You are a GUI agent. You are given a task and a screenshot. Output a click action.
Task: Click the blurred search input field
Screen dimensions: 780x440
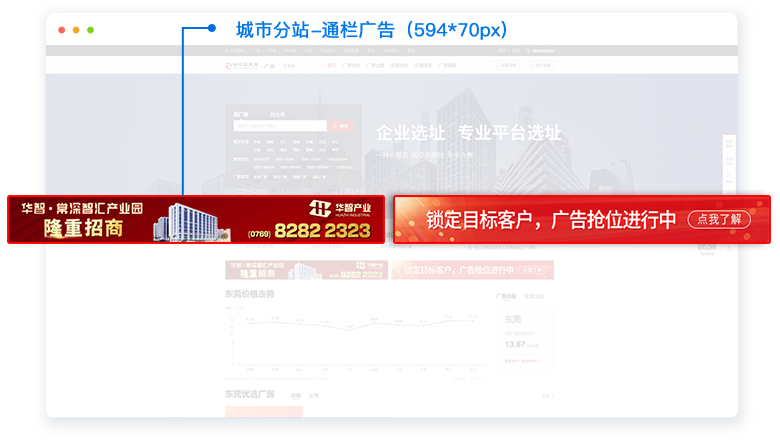point(280,126)
